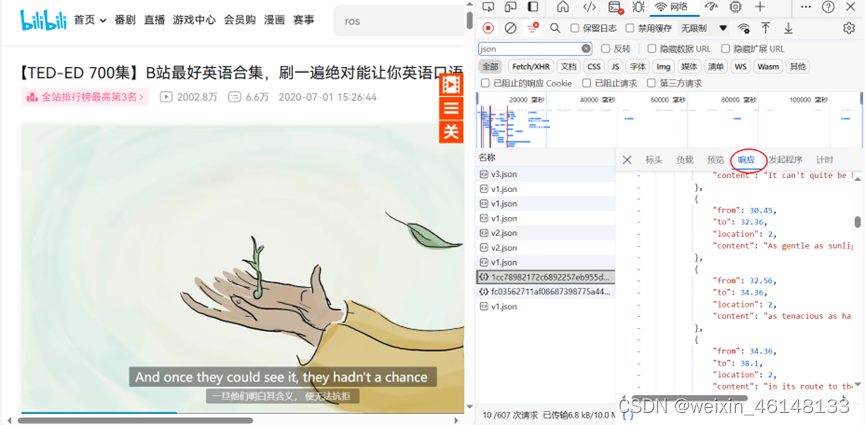
Task: Open the Elements panel code icon
Action: [x=590, y=7]
